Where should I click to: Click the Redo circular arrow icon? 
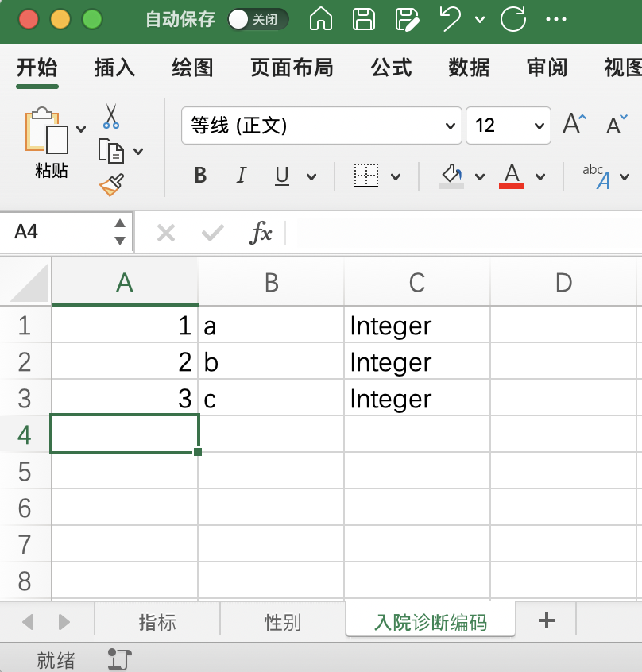point(513,19)
